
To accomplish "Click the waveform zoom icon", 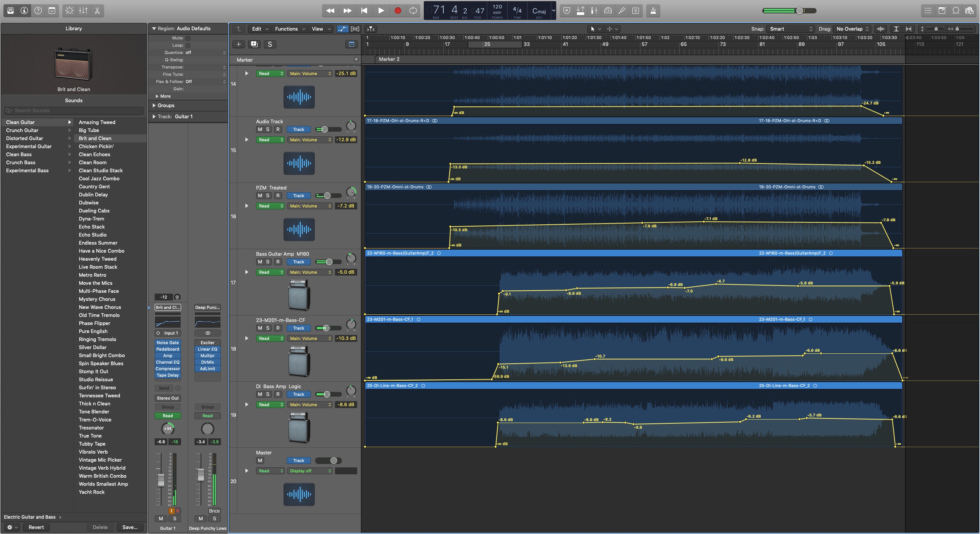I will coord(881,29).
